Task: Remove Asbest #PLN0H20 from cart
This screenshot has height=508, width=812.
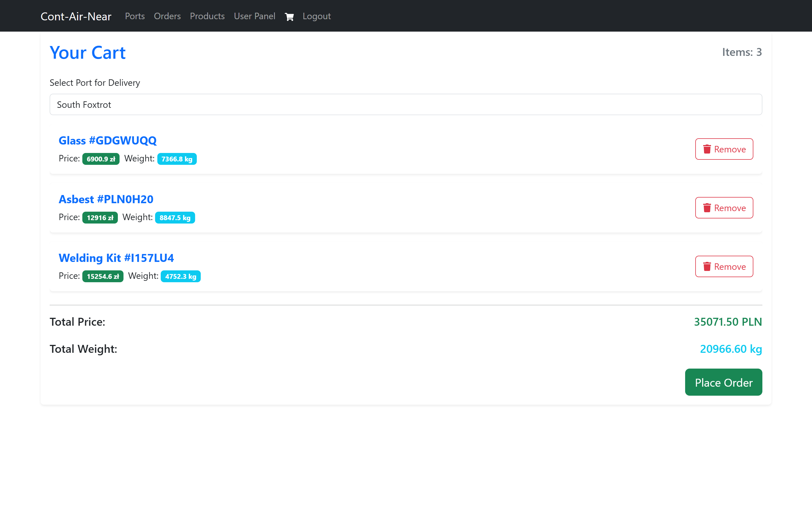Action: 724,208
